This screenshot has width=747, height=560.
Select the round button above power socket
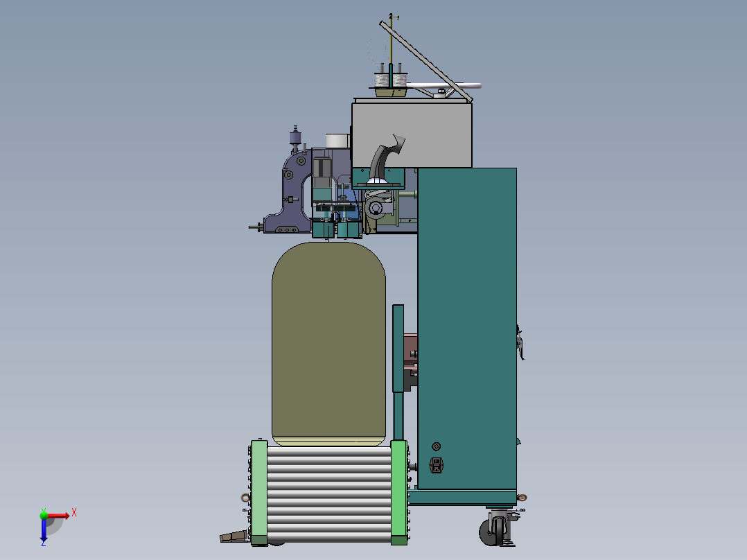point(436,446)
